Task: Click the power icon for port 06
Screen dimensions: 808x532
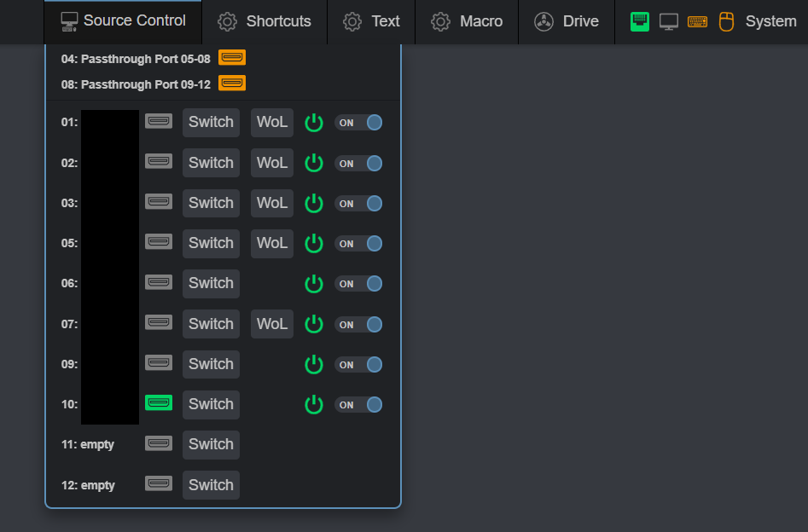Action: (x=314, y=284)
